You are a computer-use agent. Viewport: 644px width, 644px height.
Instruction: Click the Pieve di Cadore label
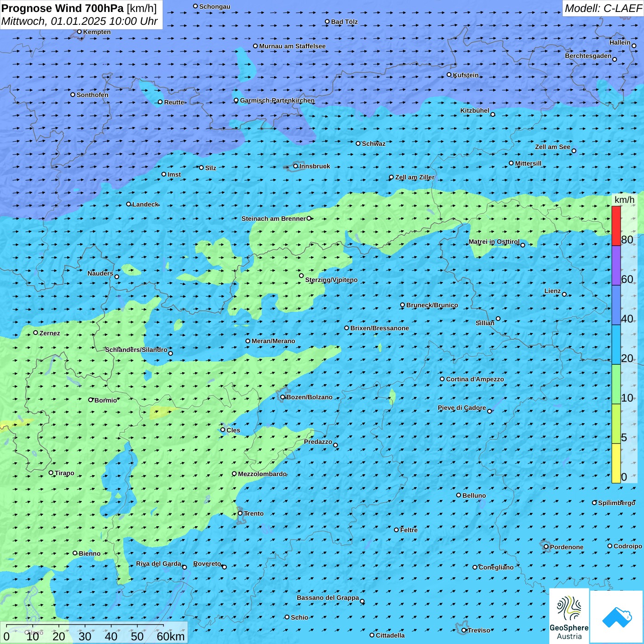[461, 408]
